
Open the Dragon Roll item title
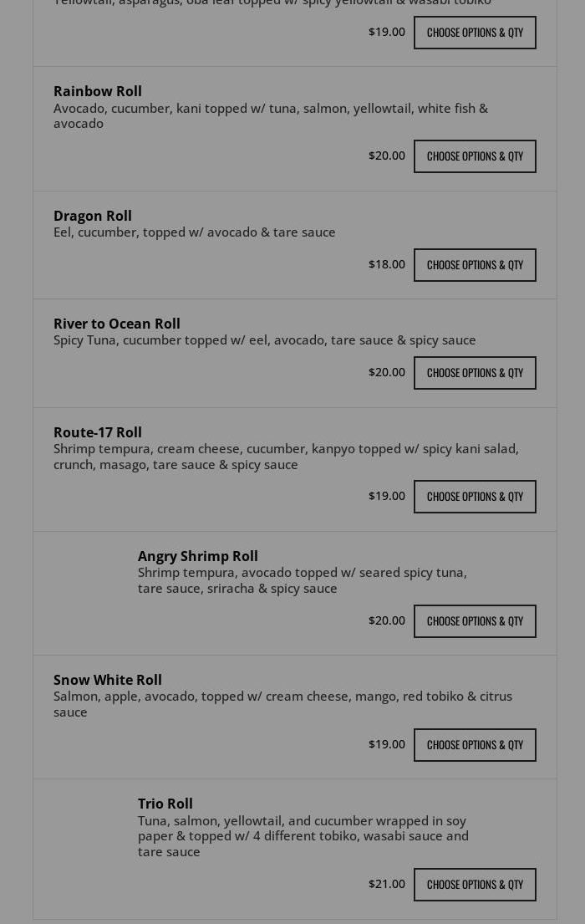pos(93,216)
